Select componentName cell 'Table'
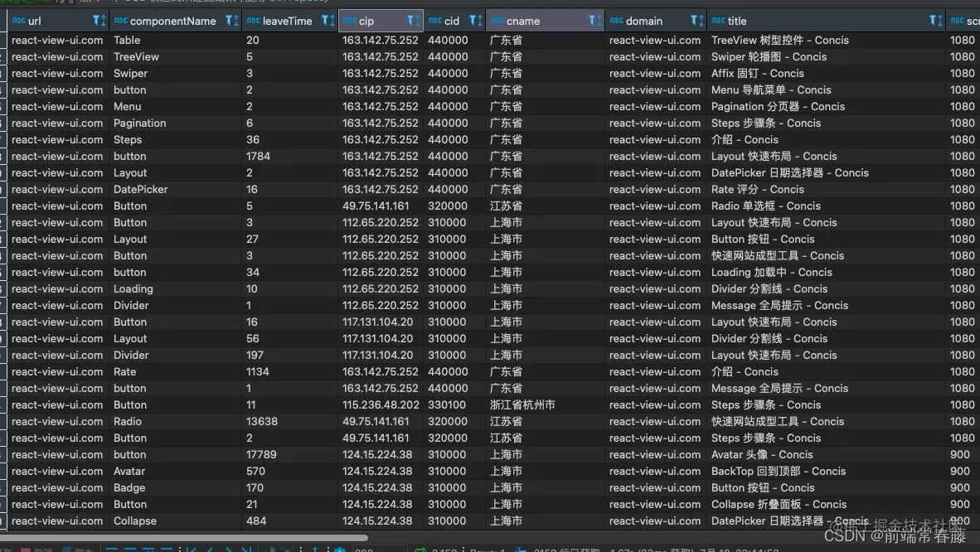 click(176, 40)
